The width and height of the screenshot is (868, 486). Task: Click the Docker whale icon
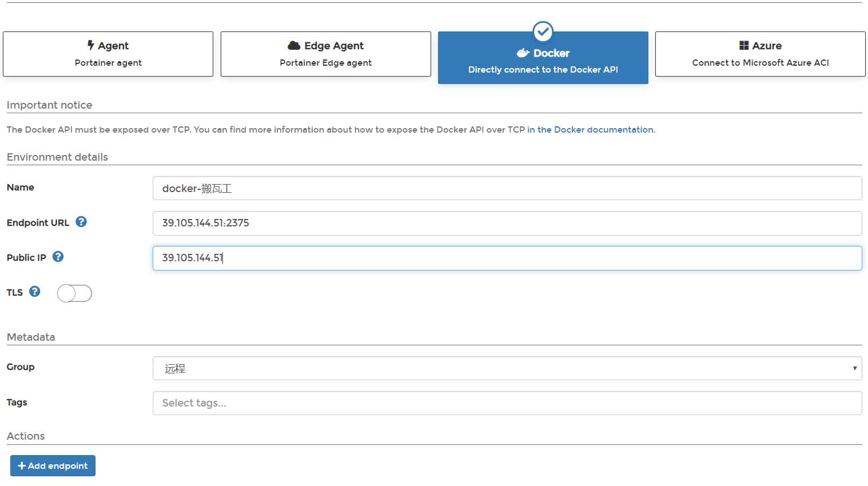click(523, 53)
